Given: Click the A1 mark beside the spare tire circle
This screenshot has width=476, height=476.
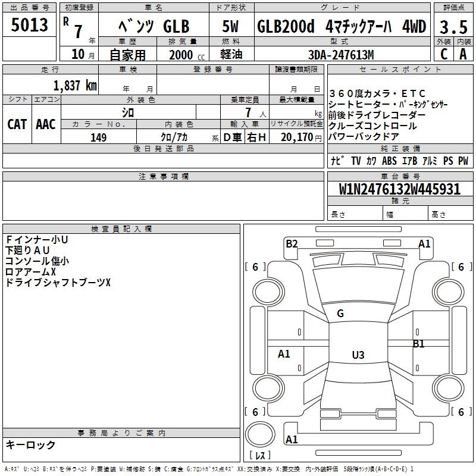Looking at the screenshot, I should (292, 440).
